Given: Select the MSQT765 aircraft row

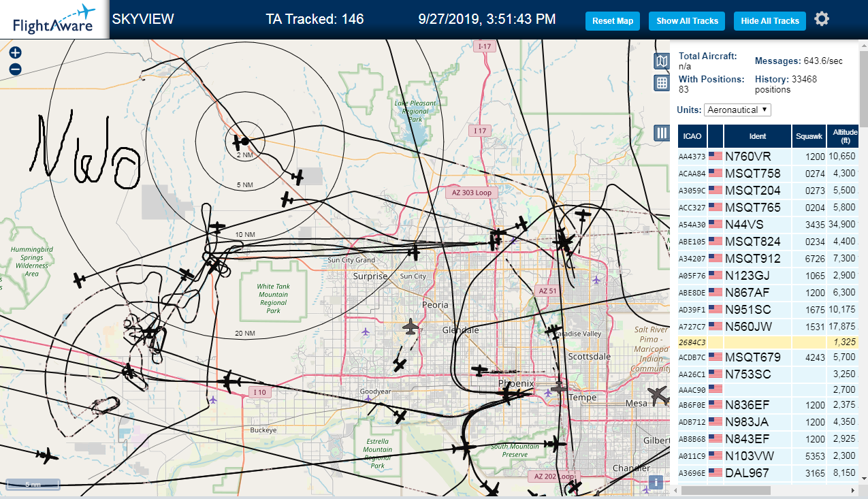Looking at the screenshot, I should coord(768,207).
